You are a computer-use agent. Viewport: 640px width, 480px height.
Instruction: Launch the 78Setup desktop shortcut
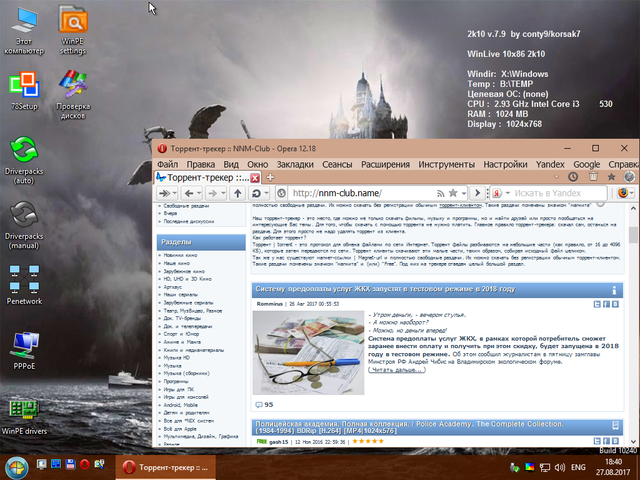24,91
